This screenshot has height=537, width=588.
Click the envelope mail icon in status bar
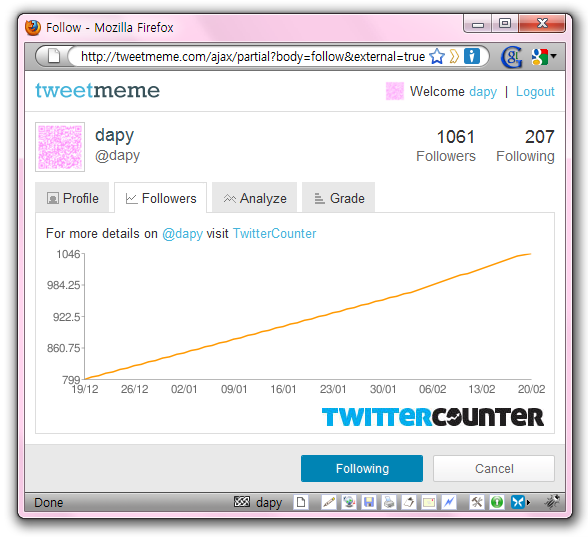point(429,502)
